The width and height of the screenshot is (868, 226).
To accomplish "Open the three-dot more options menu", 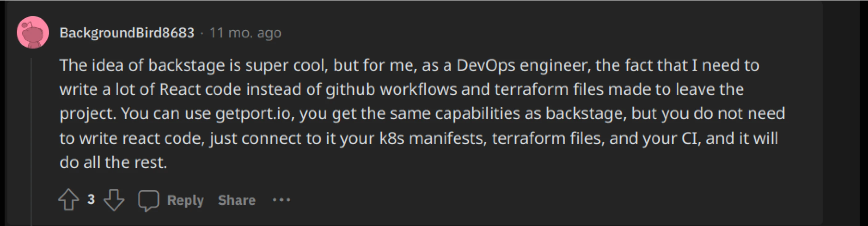I will click(x=281, y=200).
